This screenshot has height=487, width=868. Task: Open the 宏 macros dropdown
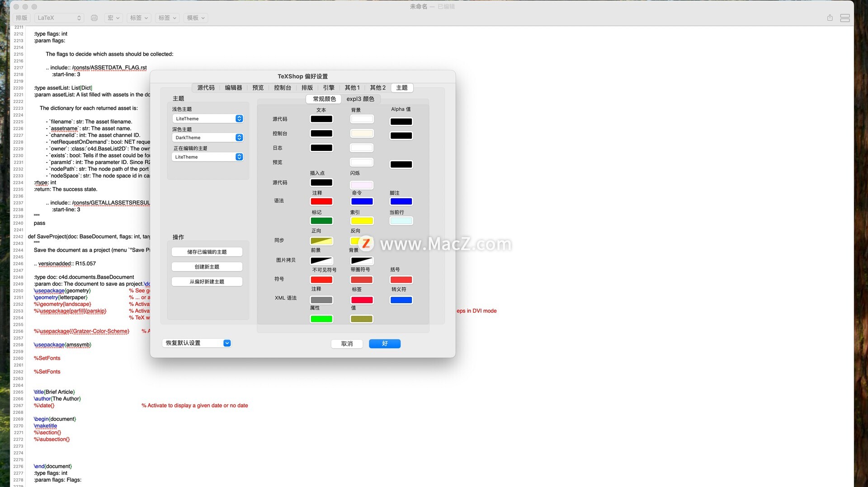(x=113, y=18)
